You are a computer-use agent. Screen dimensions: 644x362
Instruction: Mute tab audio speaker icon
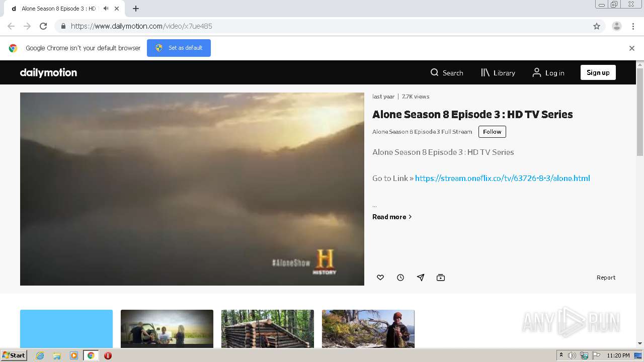(x=106, y=9)
